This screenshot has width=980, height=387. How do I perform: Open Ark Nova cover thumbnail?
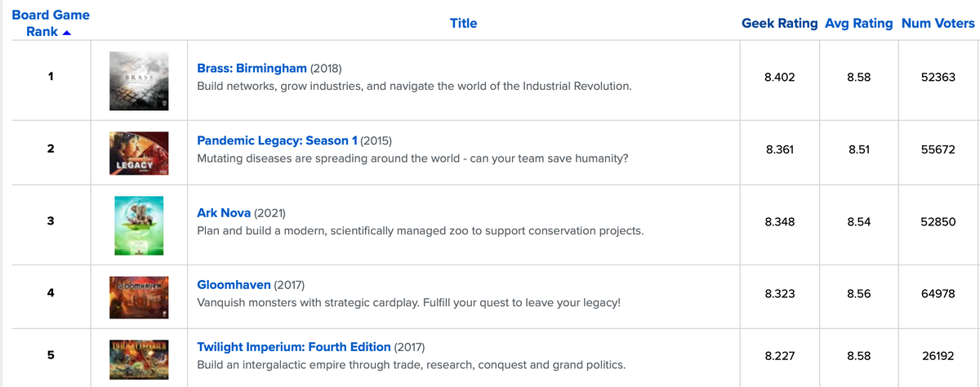point(139,225)
